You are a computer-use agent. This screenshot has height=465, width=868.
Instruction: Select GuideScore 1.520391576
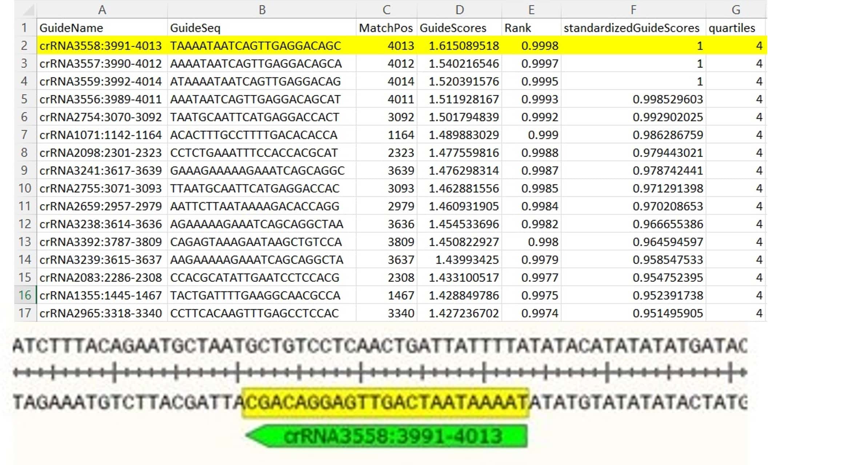[x=459, y=81]
